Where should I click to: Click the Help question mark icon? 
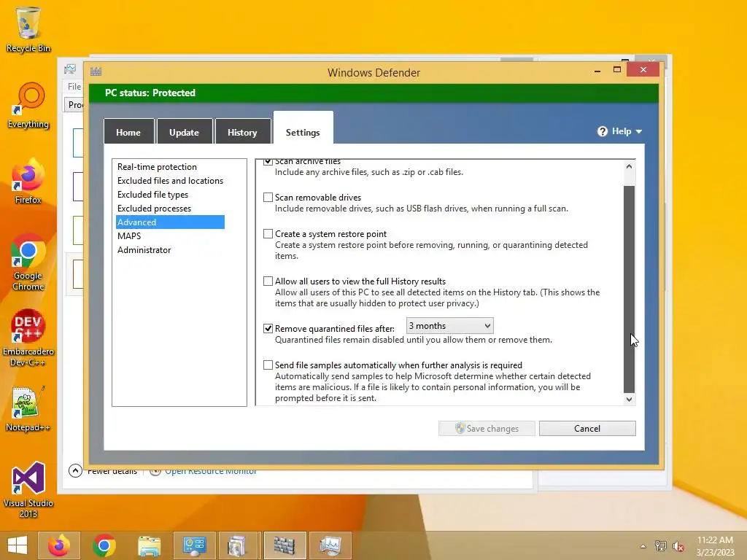[x=602, y=131]
